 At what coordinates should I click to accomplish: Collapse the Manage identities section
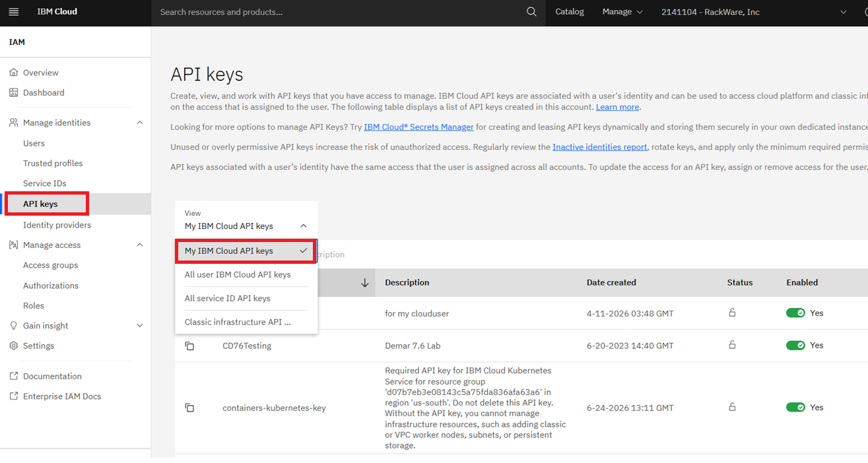point(139,123)
